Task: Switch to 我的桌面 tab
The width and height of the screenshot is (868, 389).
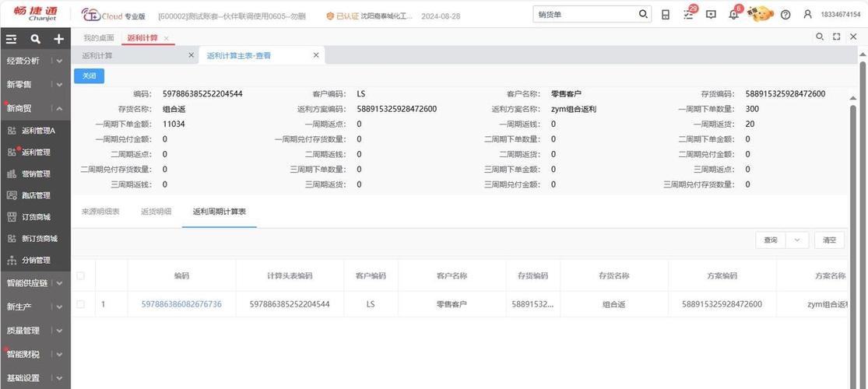Action: click(x=99, y=37)
